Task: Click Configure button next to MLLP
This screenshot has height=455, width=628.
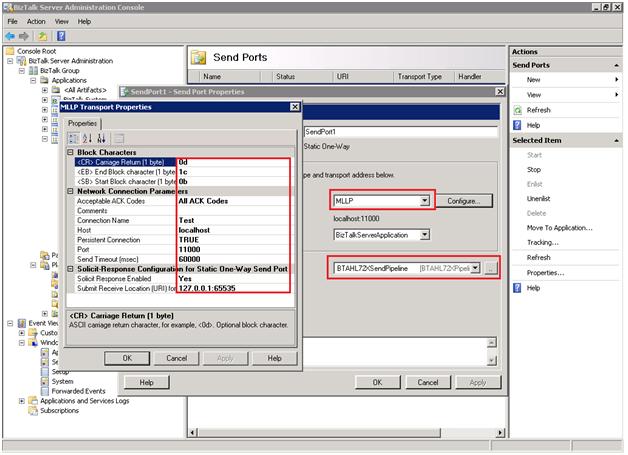Action: [x=464, y=201]
